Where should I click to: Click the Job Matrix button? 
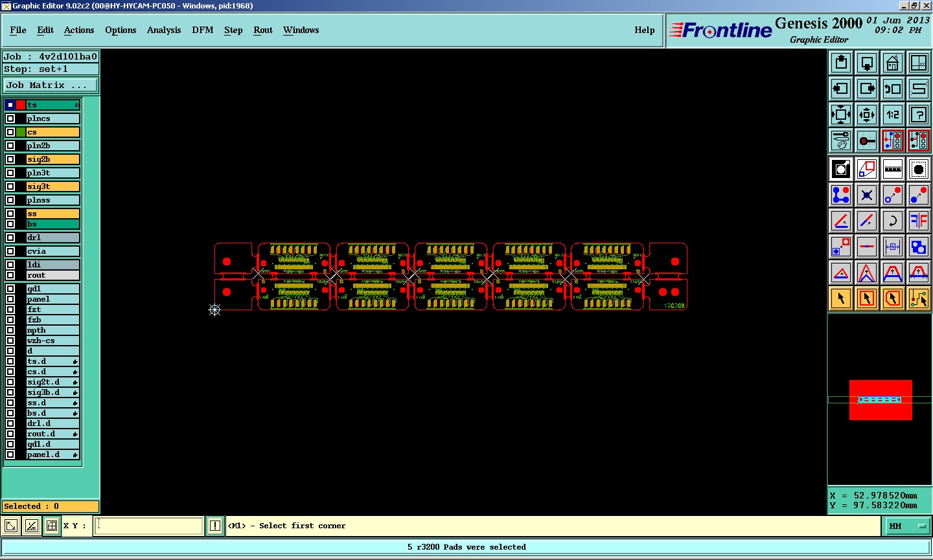click(x=51, y=85)
